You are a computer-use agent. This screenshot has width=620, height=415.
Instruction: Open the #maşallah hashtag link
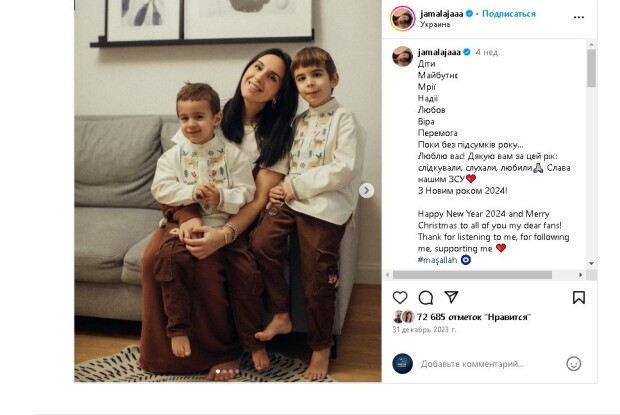coord(437,260)
